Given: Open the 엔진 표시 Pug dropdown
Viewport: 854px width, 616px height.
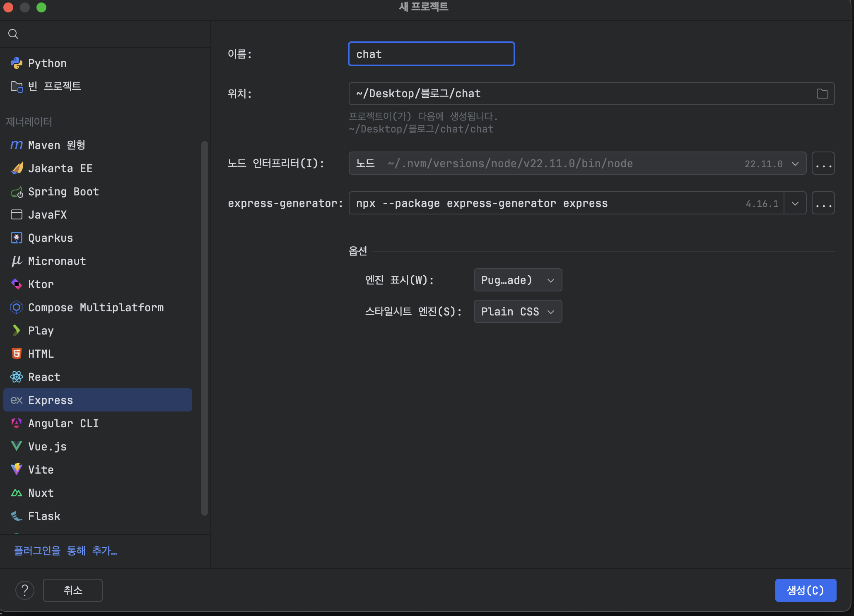Looking at the screenshot, I should (517, 280).
